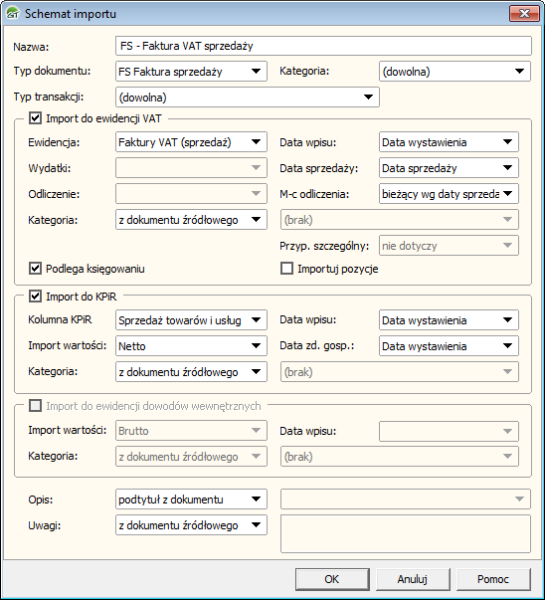Click the (brak) dropdown in KPiR section
The width and height of the screenshot is (545, 600).
[x=399, y=372]
